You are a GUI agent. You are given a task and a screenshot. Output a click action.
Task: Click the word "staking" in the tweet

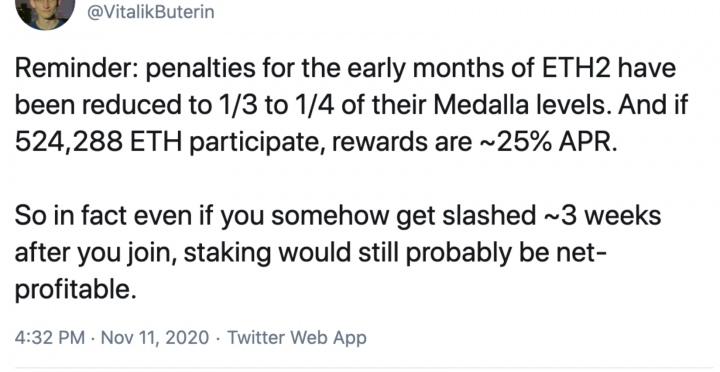(227, 254)
